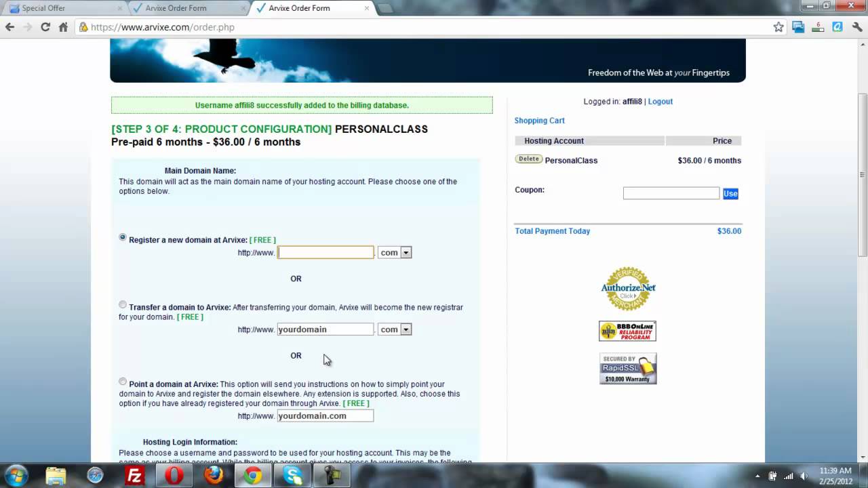Viewport: 868px width, 488px height.
Task: Click the Coupon code input field
Action: 671,193
